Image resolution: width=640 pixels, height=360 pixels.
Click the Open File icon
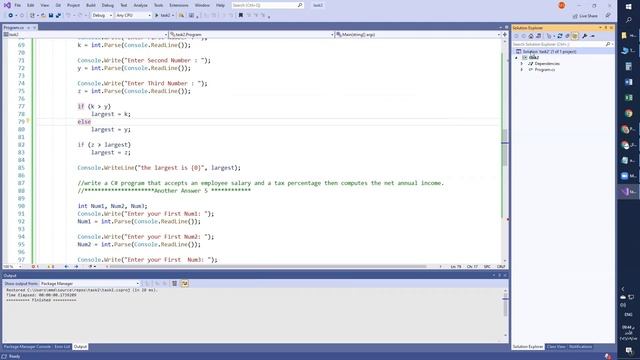pyautogui.click(x=43, y=16)
